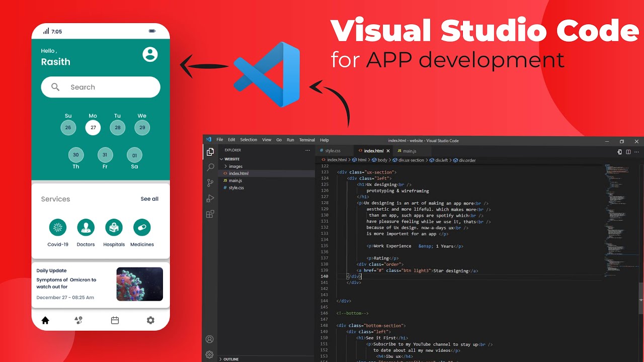Screen dimensions: 644x362
Task: Open the Extensions view icon
Action: pos(210,214)
